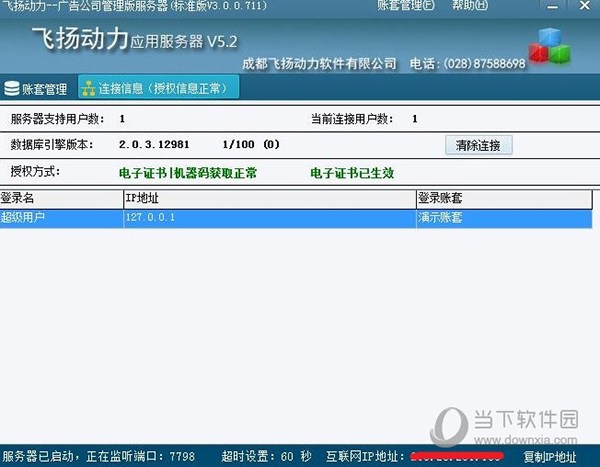Click listening port 7798 in status bar
600x467 pixels.
coord(182,457)
